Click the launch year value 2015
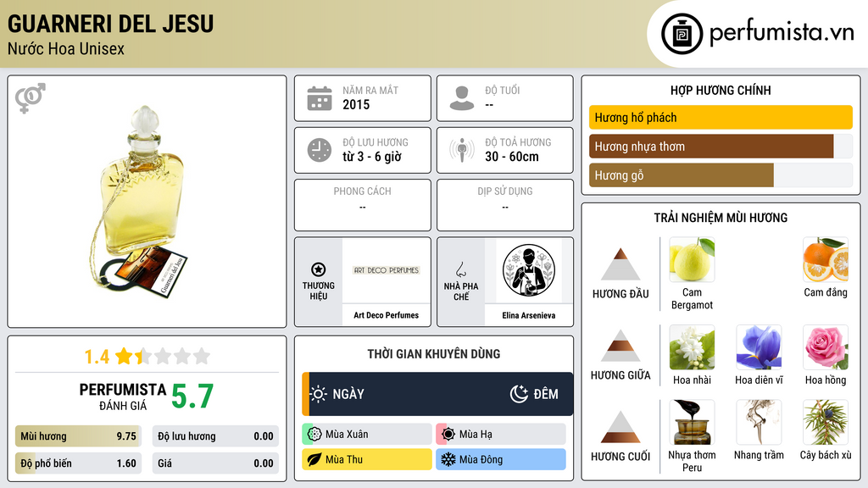868x488 pixels. (356, 104)
